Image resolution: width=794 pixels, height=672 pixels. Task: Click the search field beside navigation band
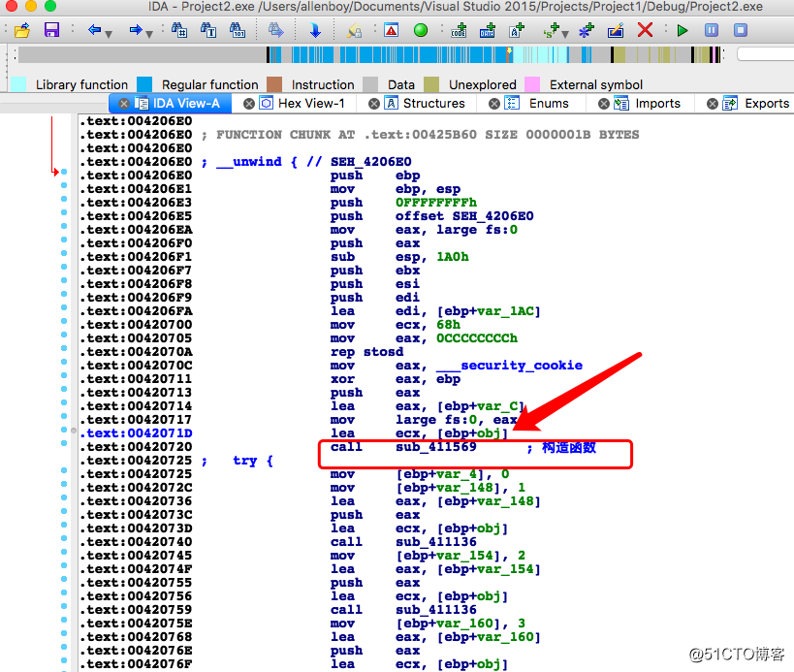tap(765, 54)
